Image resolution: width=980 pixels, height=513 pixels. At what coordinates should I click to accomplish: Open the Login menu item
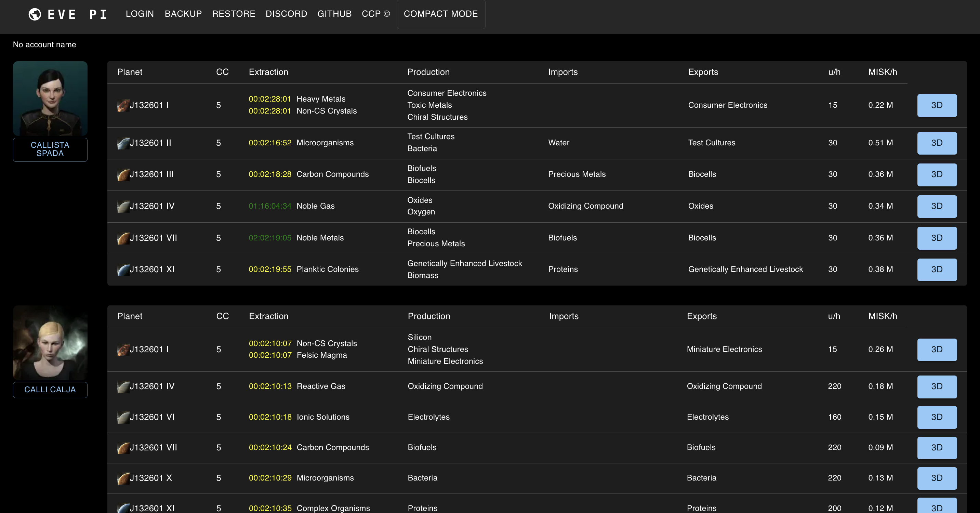pyautogui.click(x=140, y=14)
